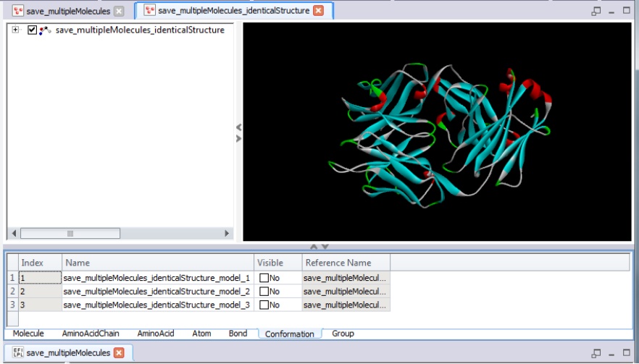
Task: Click the down sash arrow above table
Action: pyautogui.click(x=325, y=247)
